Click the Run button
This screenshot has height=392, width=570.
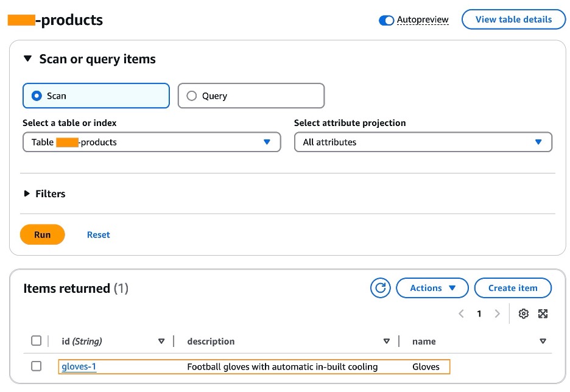(x=43, y=234)
